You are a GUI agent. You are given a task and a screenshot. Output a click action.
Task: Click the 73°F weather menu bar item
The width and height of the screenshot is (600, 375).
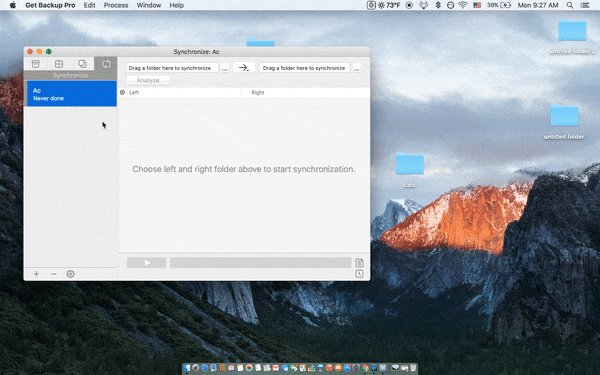(388, 5)
